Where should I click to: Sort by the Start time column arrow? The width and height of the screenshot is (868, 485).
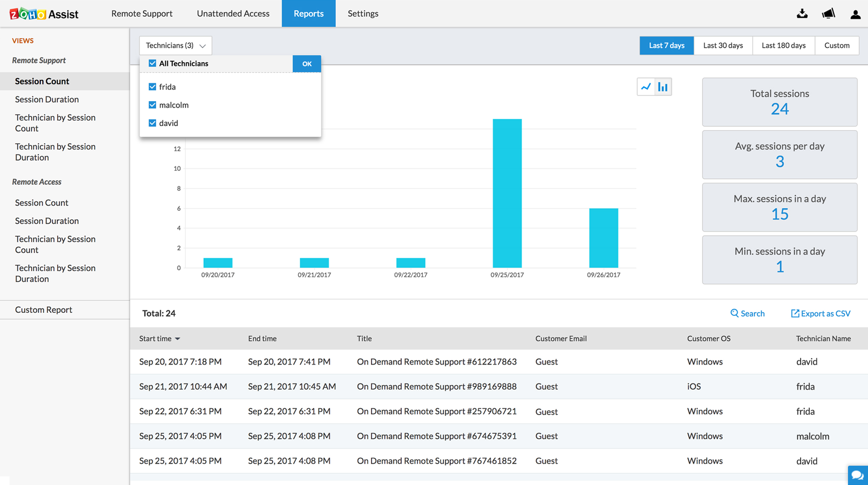click(x=178, y=339)
